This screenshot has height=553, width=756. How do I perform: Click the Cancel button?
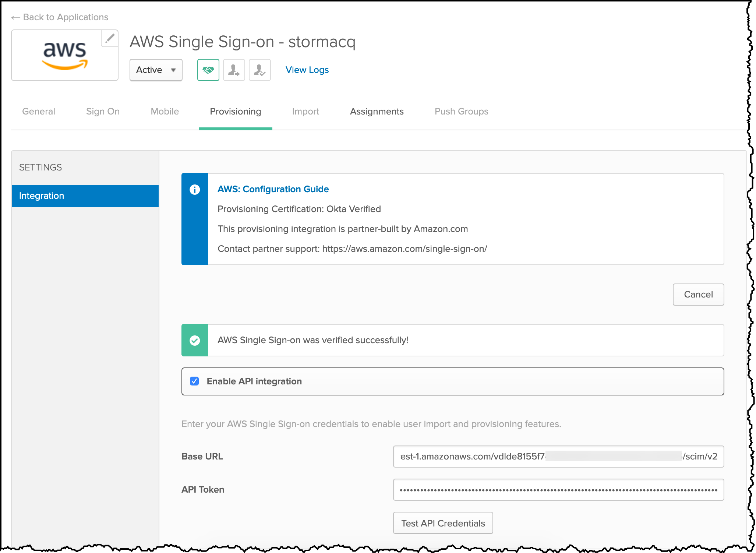tap(698, 294)
